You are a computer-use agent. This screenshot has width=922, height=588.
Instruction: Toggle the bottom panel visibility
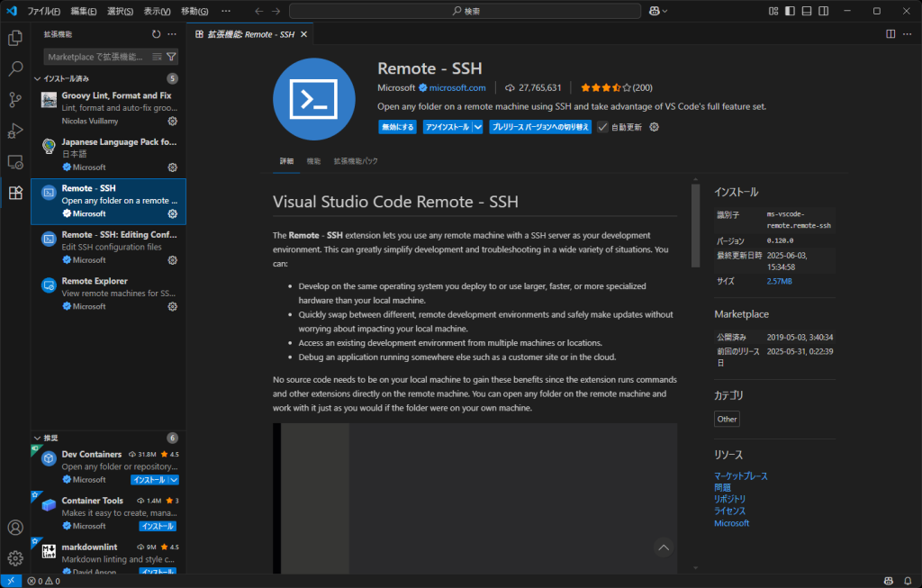click(807, 11)
